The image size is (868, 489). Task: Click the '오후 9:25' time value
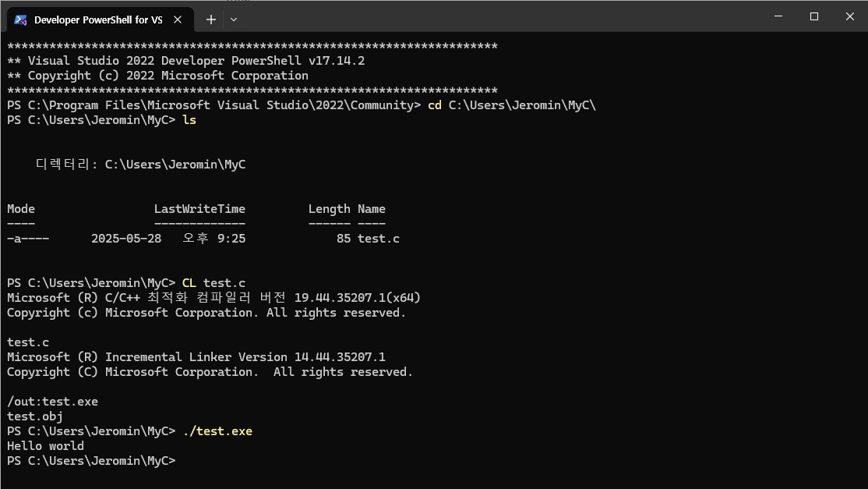[x=213, y=239]
